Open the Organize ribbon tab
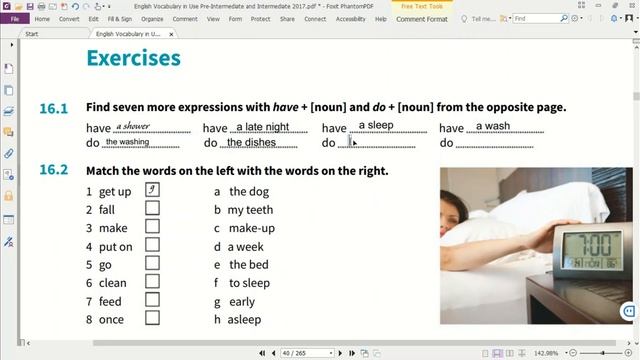The height and width of the screenshot is (360, 640). pyautogui.click(x=152, y=19)
